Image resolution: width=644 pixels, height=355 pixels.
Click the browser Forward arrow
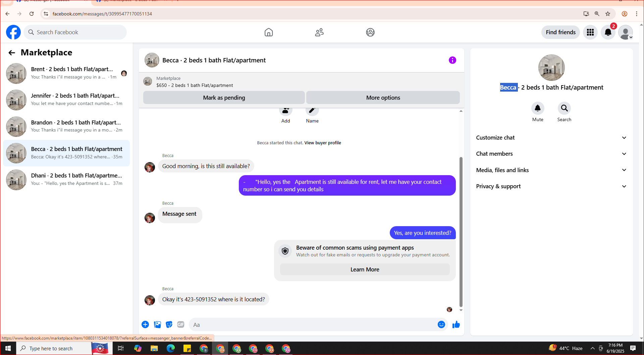(19, 14)
